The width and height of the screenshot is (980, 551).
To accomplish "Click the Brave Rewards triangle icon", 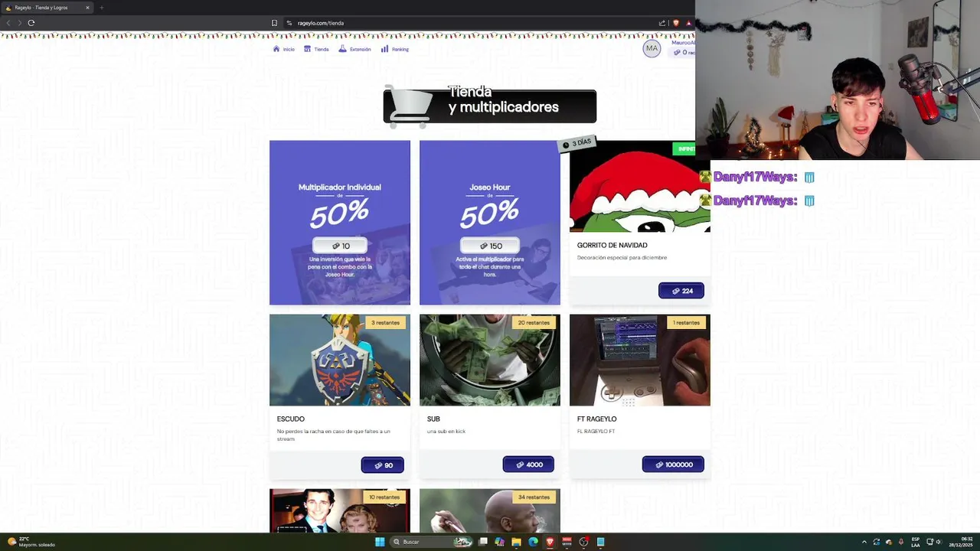I will [688, 23].
